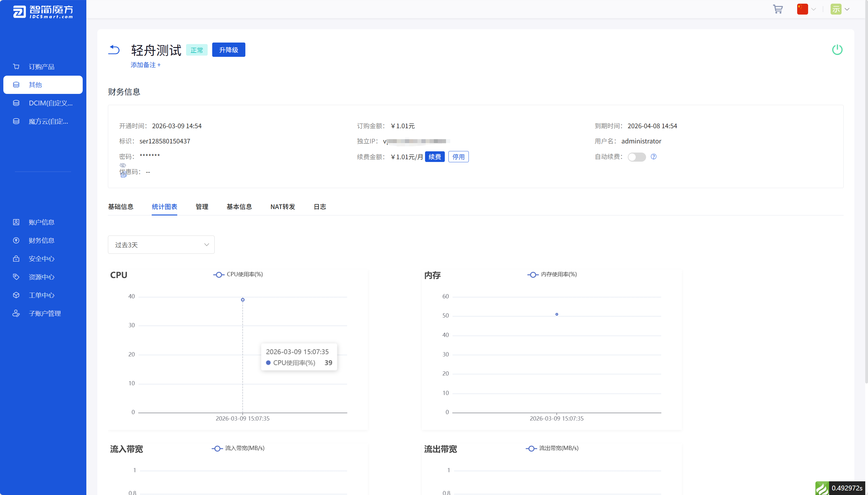Click the 升降级 upgrade button
Screen dimensions: 868x495
[x=228, y=50]
